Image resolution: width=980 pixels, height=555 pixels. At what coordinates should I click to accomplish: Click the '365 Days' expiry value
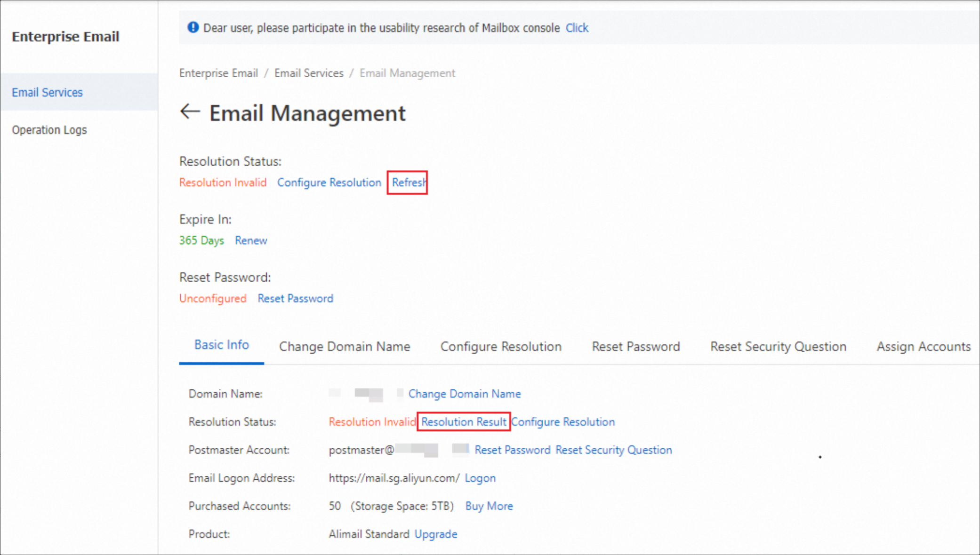point(201,240)
